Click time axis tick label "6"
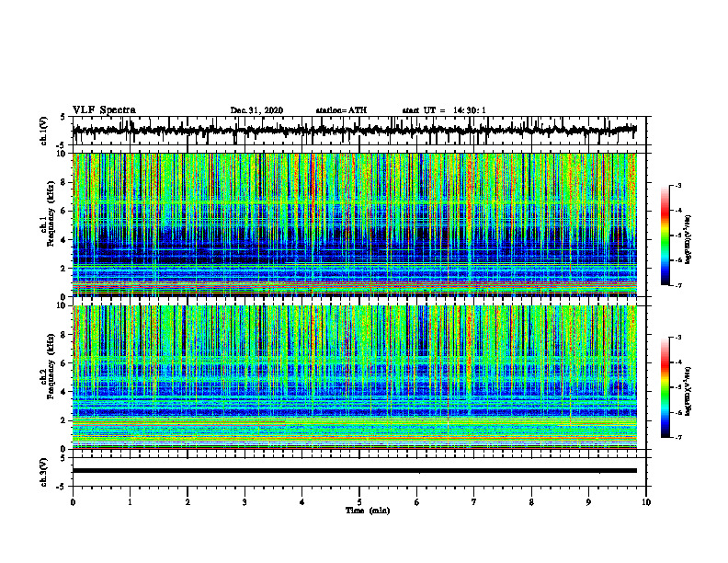 coord(417,502)
